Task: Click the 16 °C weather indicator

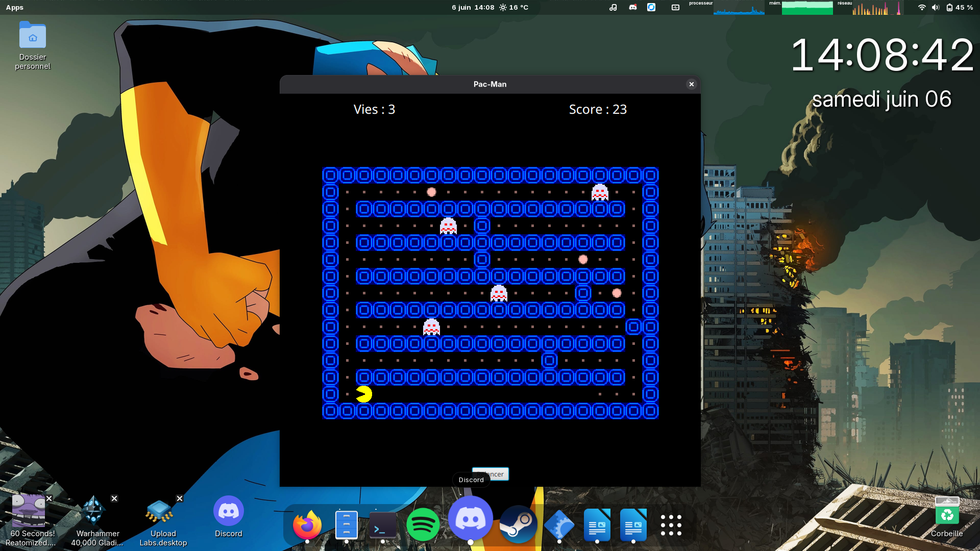Action: [513, 7]
